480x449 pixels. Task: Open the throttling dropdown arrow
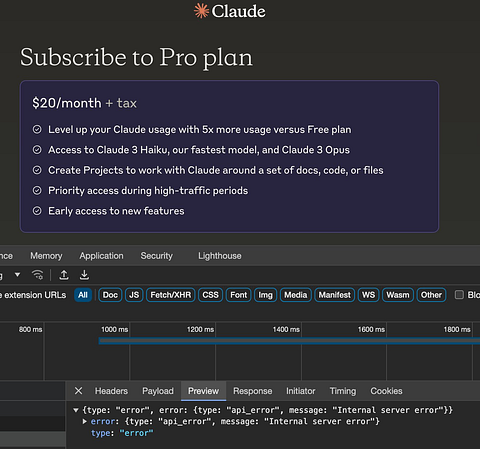17,275
